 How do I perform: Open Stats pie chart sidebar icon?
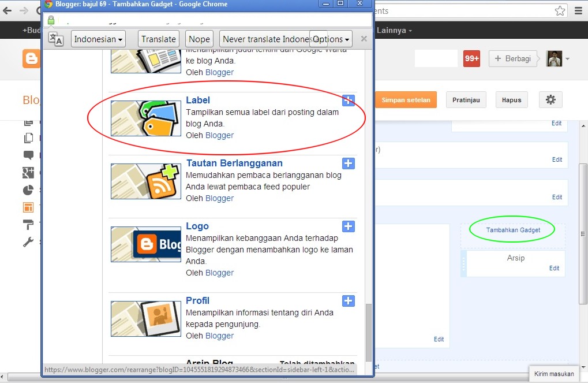[x=28, y=190]
